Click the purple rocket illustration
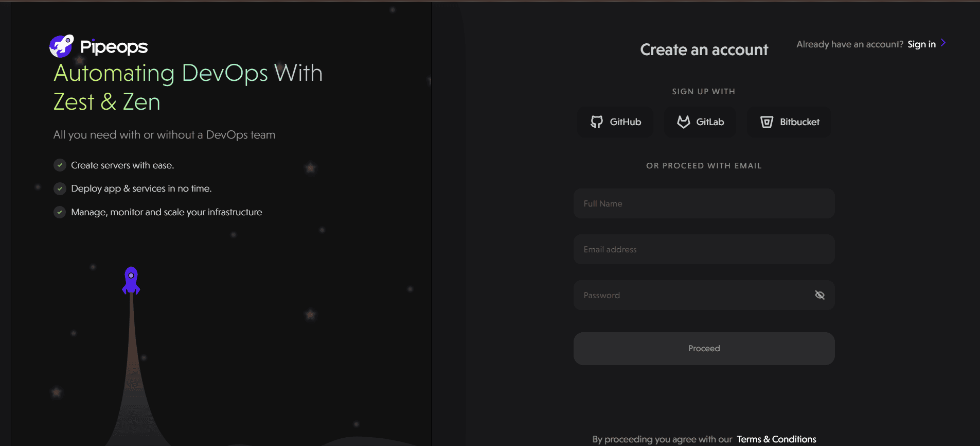 click(131, 281)
